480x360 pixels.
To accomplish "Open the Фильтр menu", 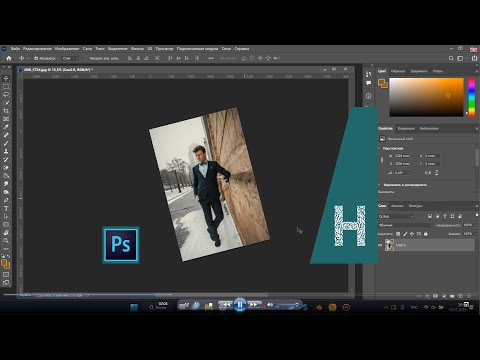I will click(137, 49).
